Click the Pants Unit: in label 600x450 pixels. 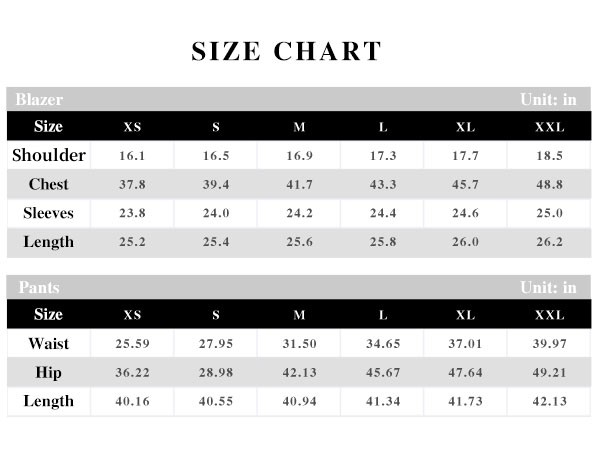pos(548,287)
